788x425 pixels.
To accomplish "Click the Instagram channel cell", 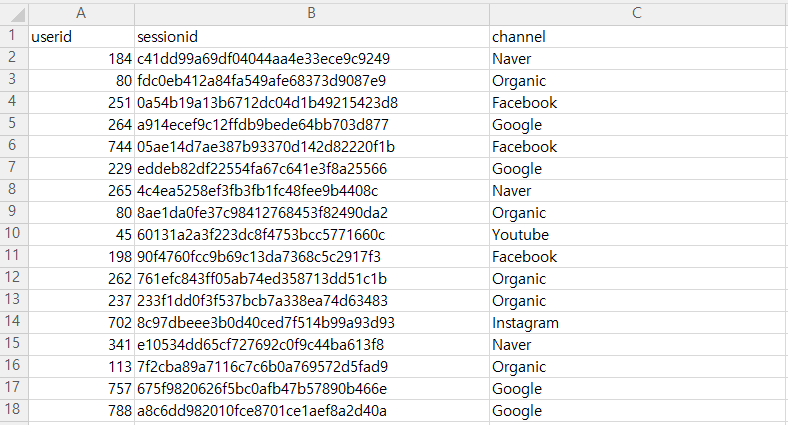I will [638, 323].
